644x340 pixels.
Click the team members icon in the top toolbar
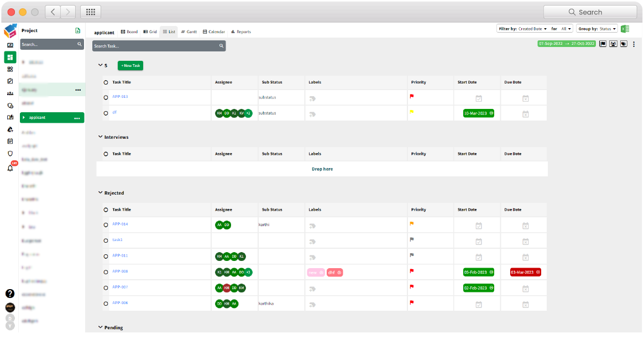613,44
